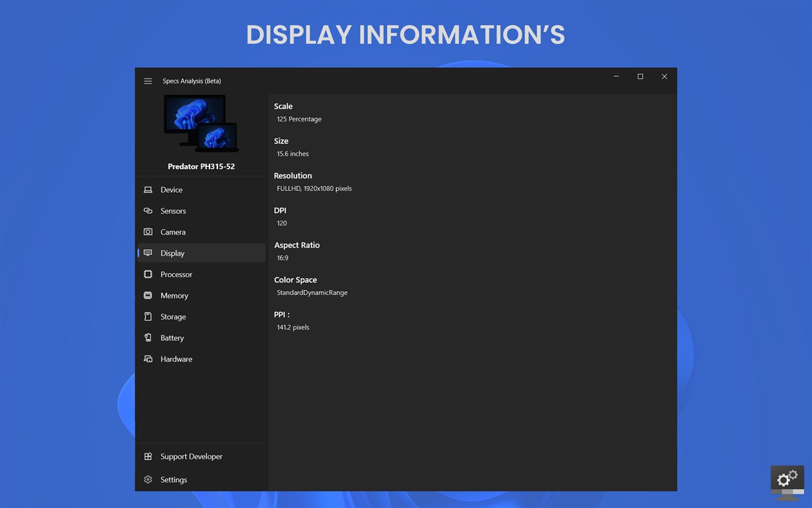Check Storage via the drive icon
Viewport: 812px width, 508px height.
point(149,316)
